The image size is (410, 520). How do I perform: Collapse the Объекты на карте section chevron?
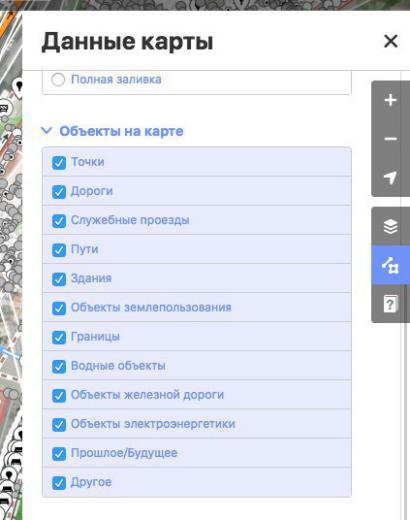(x=46, y=131)
